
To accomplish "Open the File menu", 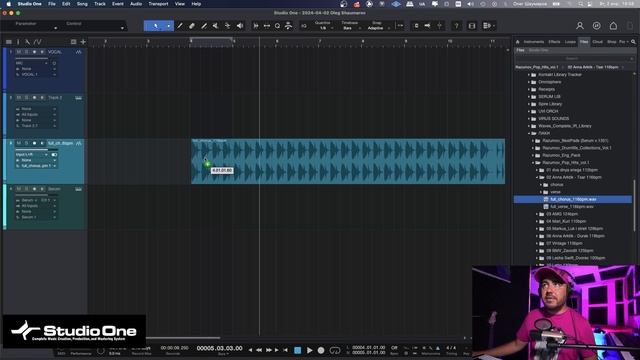I will [52, 4].
